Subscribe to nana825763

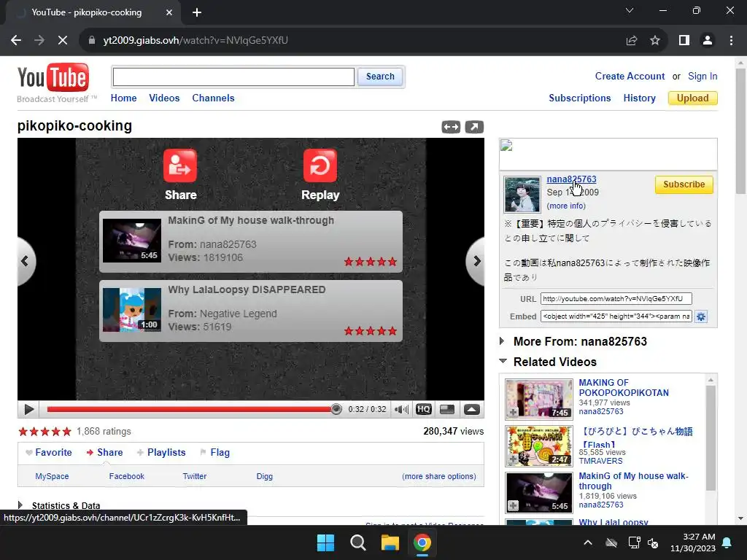point(684,184)
